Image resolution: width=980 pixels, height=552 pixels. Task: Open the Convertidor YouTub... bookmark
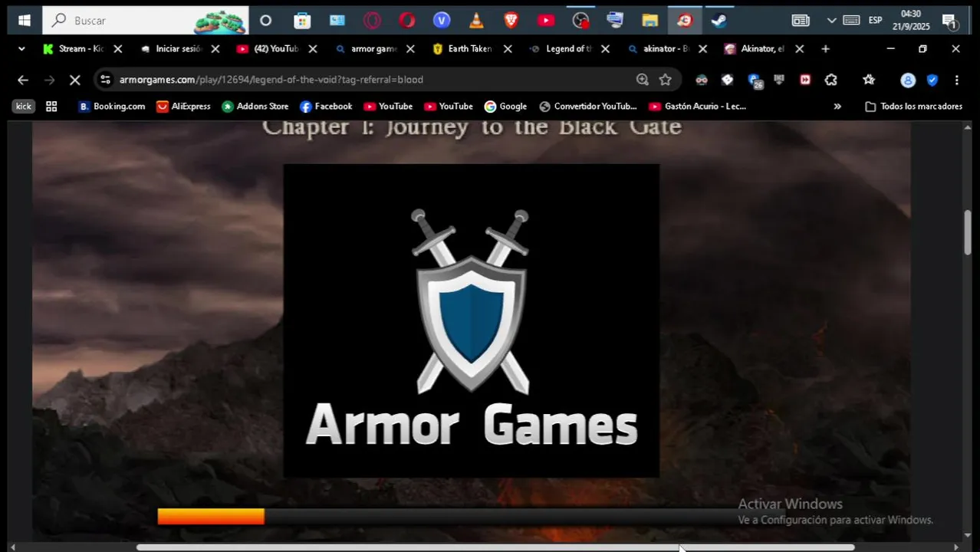pos(588,107)
